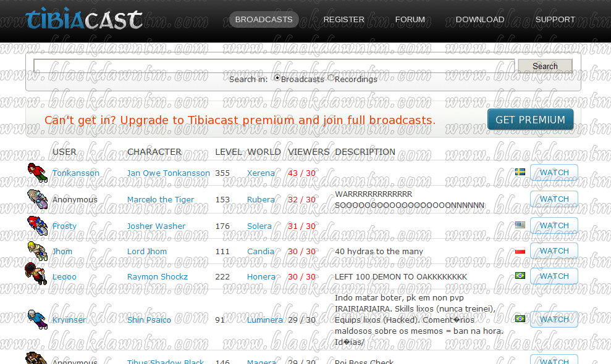Open character Raymon Shockz
611x364 pixels.
pos(158,277)
